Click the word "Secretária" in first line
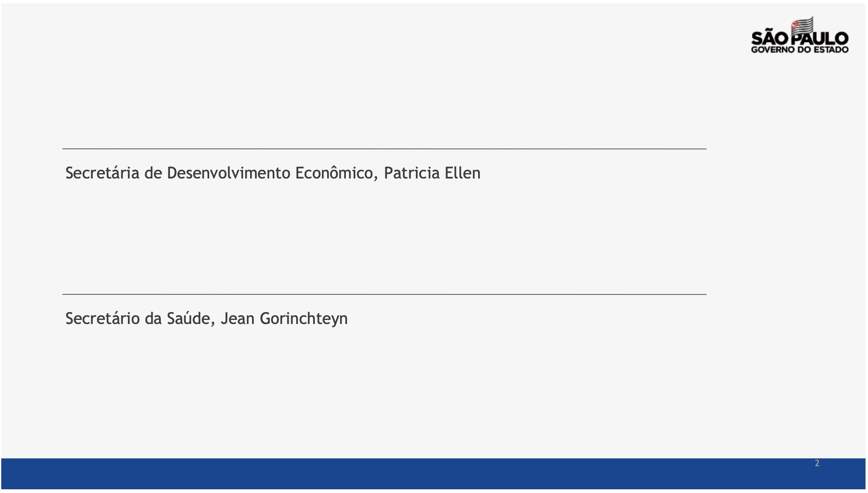The width and height of the screenshot is (868, 493). pos(102,173)
